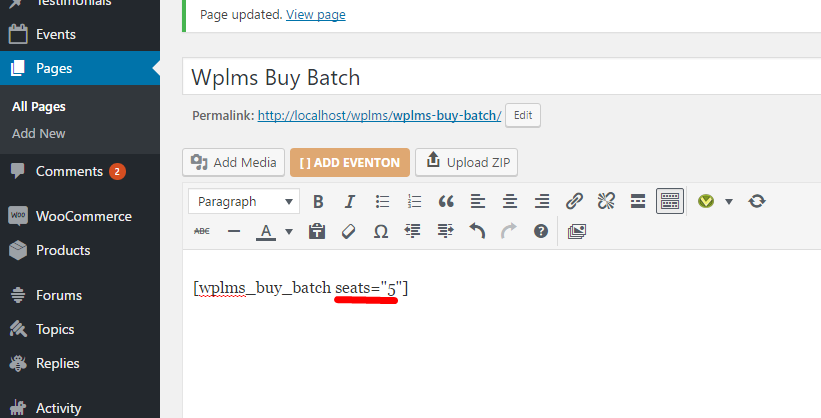Edit the permalink with Edit button
Screen dimensions: 821x418
coord(523,115)
